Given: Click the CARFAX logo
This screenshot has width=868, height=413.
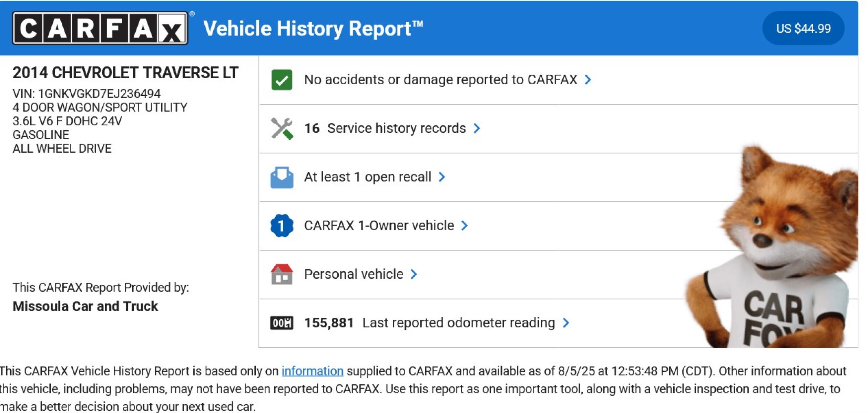Looking at the screenshot, I should [x=100, y=28].
